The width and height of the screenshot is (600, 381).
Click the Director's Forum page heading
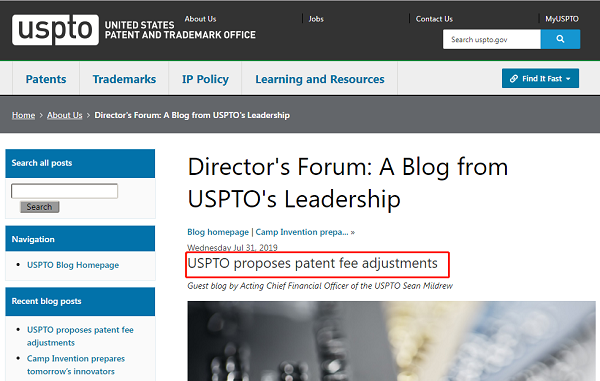pyautogui.click(x=347, y=183)
